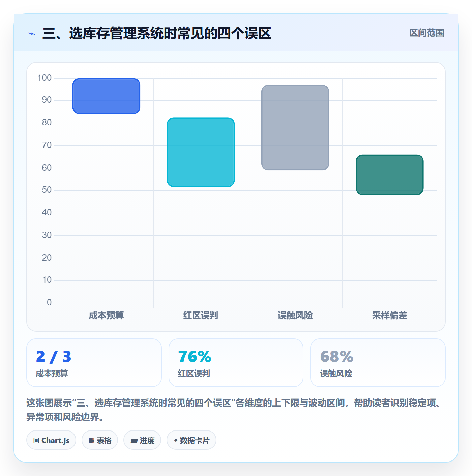Select the 红区误判 axis label
Viewport: 472px width, 476px height.
coord(201,316)
